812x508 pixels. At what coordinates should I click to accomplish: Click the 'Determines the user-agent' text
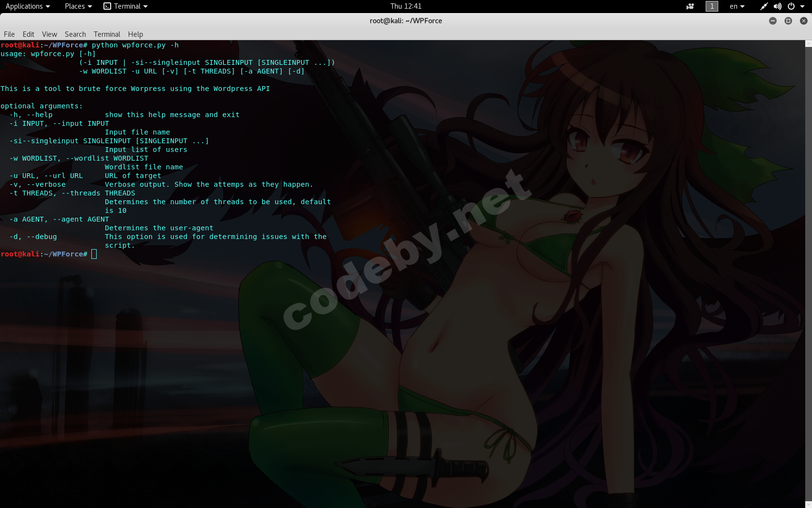(159, 228)
